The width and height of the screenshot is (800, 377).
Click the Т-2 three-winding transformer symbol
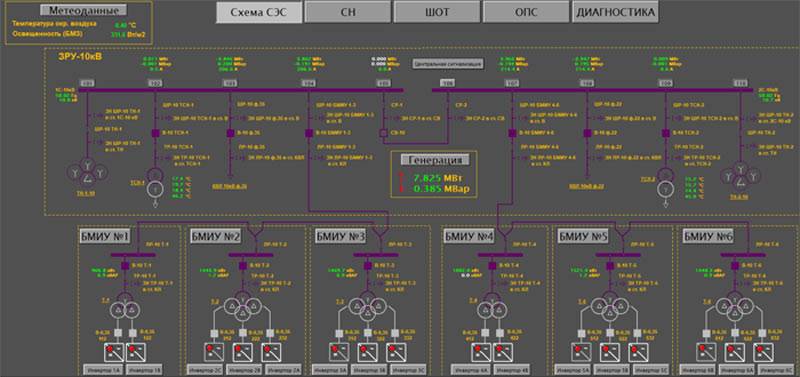coord(243,305)
